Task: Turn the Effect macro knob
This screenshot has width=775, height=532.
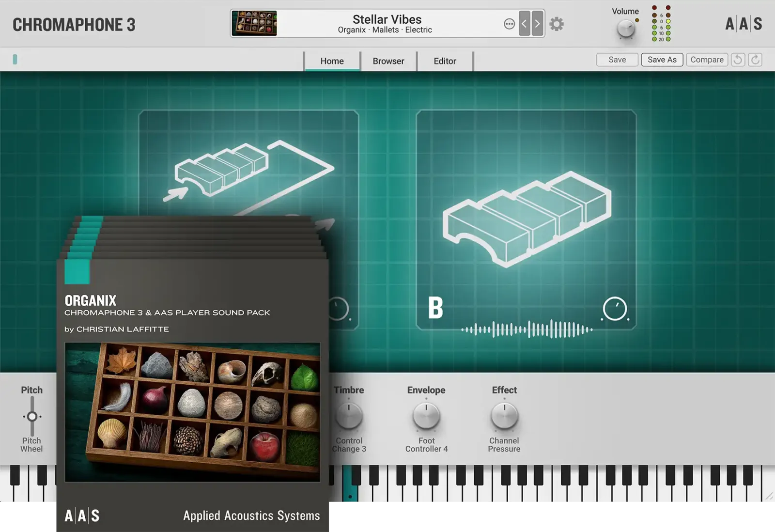Action: tap(504, 415)
